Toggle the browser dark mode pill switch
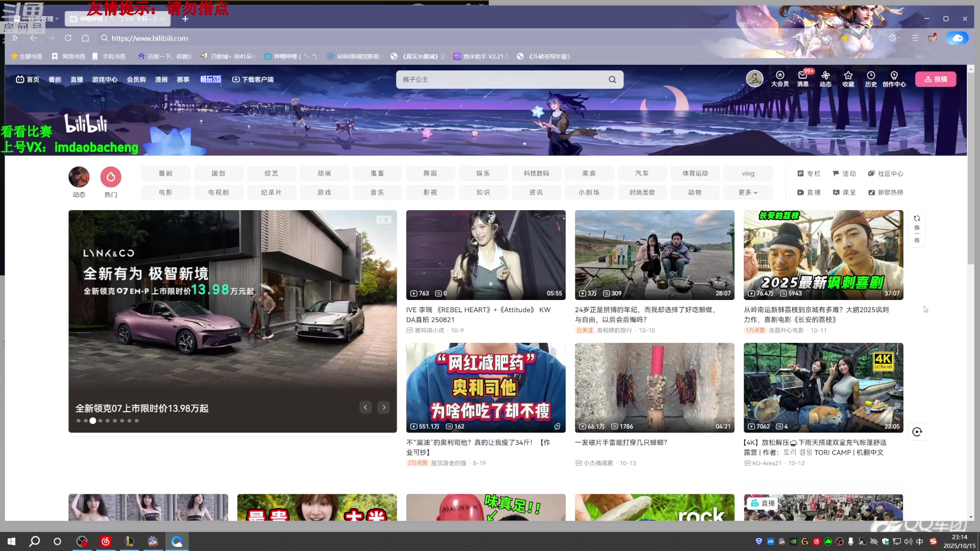 (x=958, y=38)
